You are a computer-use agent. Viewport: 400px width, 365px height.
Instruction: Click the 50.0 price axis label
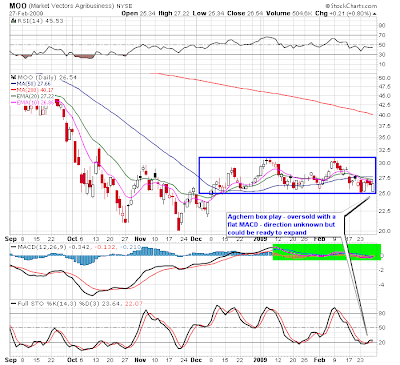pyautogui.click(x=384, y=78)
